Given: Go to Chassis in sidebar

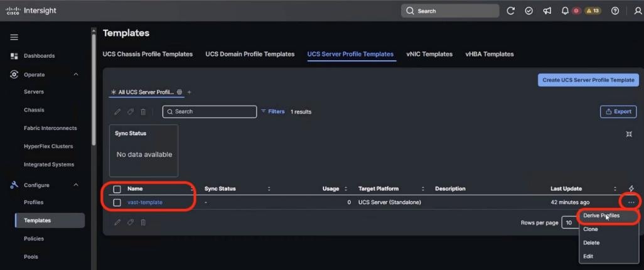Looking at the screenshot, I should [34, 110].
